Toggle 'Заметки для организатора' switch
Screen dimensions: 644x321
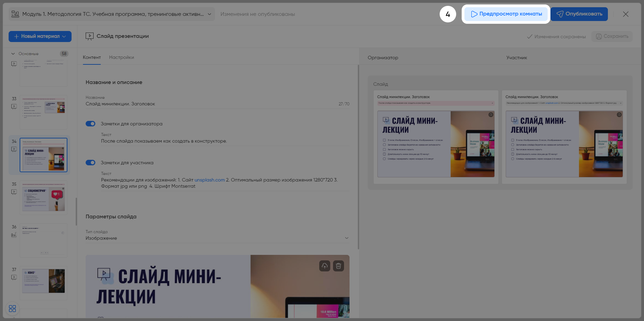[90, 124]
